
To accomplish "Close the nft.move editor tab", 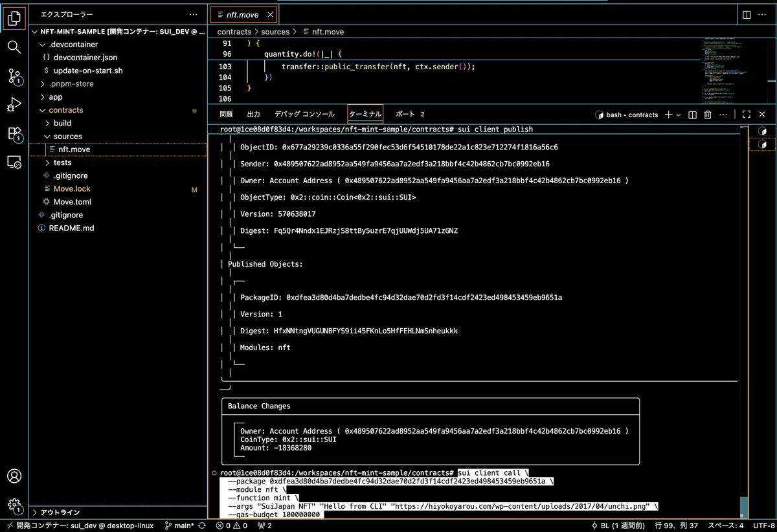I will 270,14.
